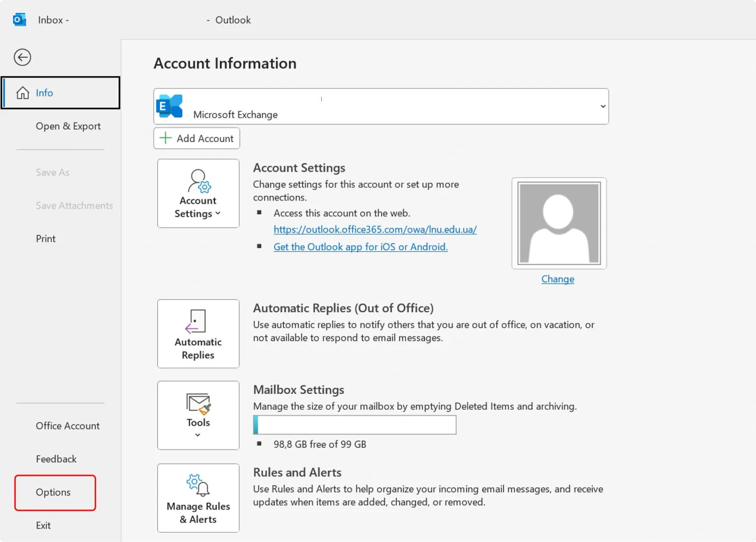Select Save As in sidebar
The width and height of the screenshot is (756, 542).
click(52, 172)
